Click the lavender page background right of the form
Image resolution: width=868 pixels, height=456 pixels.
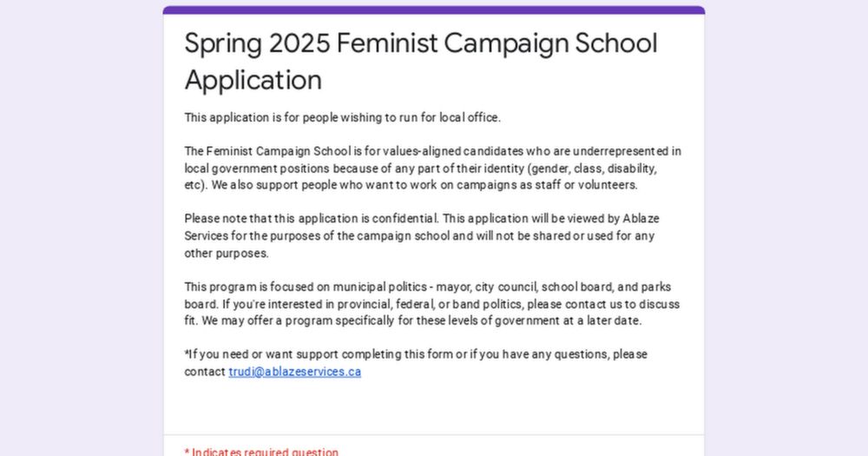click(x=786, y=226)
